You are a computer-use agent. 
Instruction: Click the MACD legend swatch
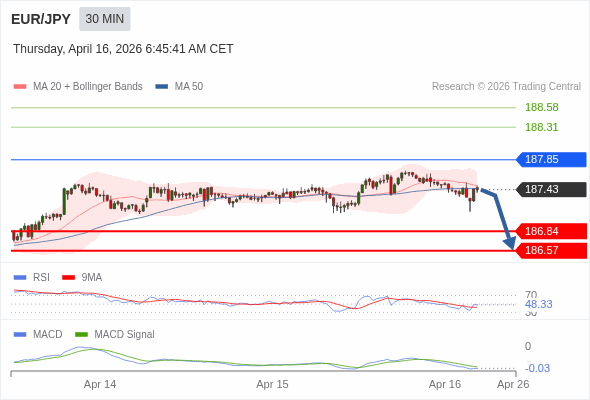pyautogui.click(x=20, y=335)
